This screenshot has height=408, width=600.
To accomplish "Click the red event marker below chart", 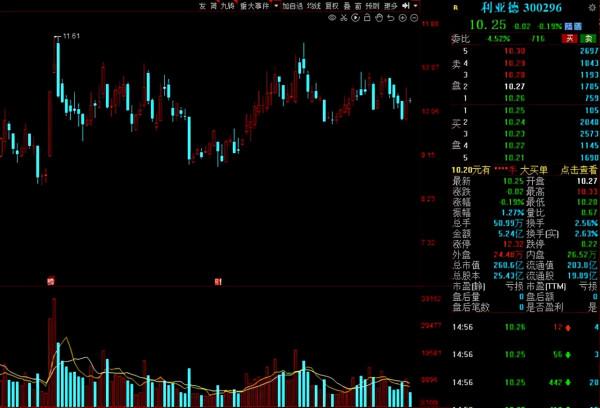I will point(49,283).
